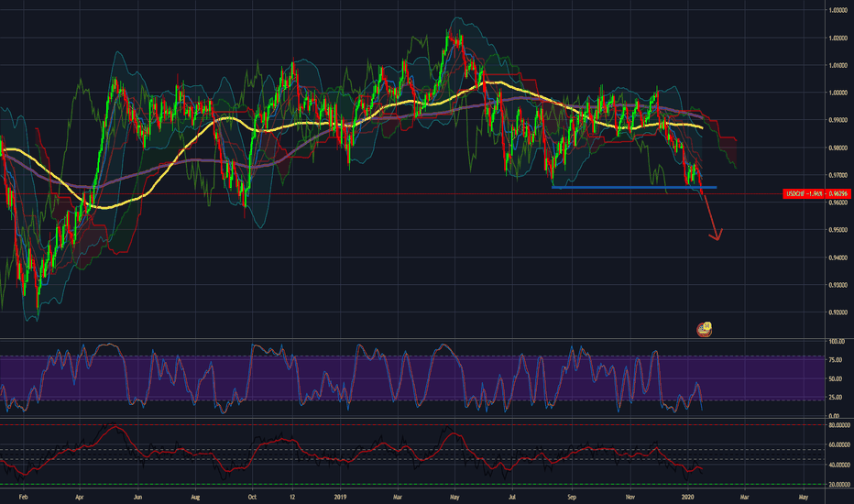Click the Nov label on time axis
The width and height of the screenshot is (854, 504).
click(630, 496)
